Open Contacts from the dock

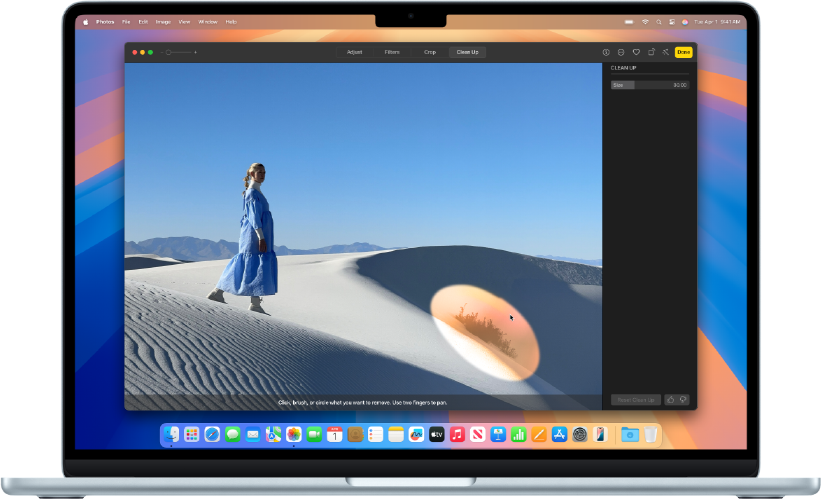click(x=355, y=434)
